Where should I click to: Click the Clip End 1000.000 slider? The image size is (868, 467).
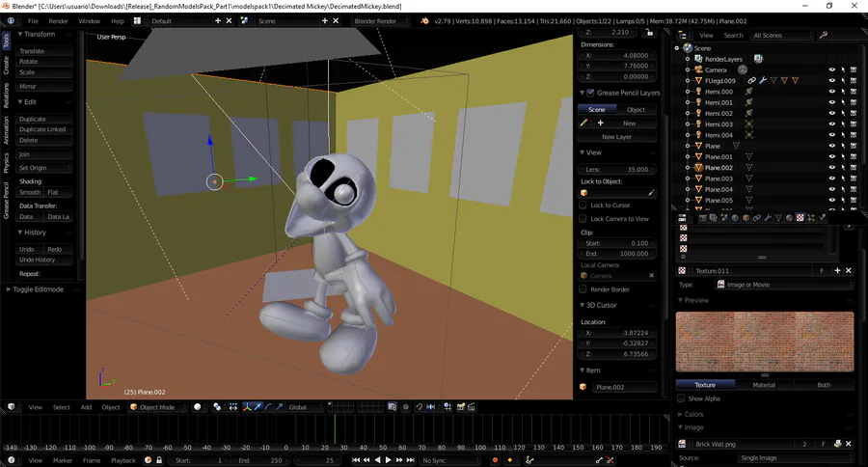(x=617, y=253)
